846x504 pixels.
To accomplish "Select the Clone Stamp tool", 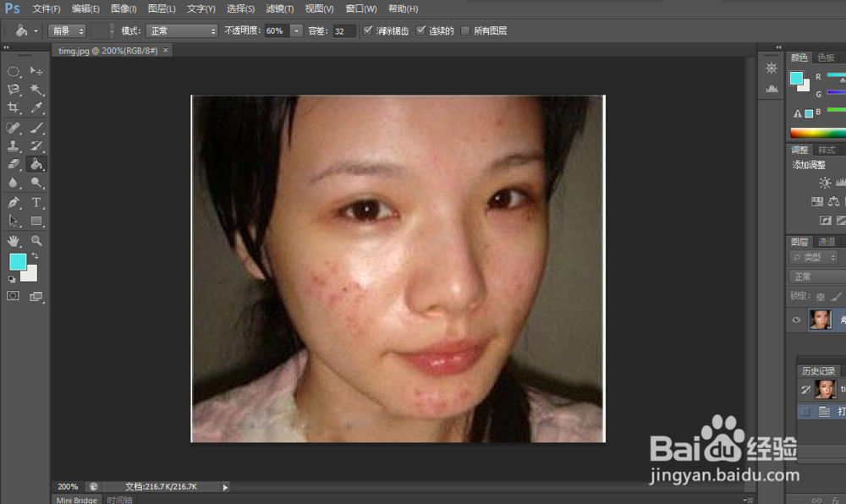I will (13, 147).
